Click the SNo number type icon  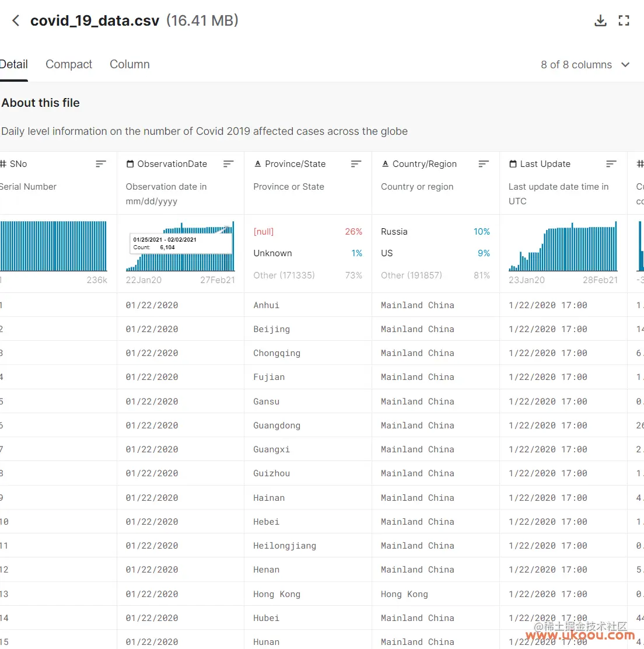point(3,164)
